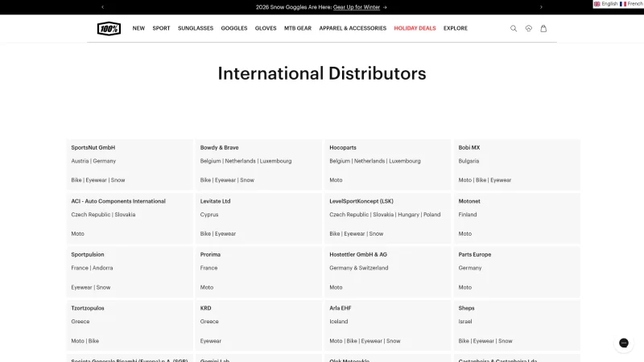The image size is (644, 362).
Task: Open the MTB GEAR menu
Action: [298, 28]
